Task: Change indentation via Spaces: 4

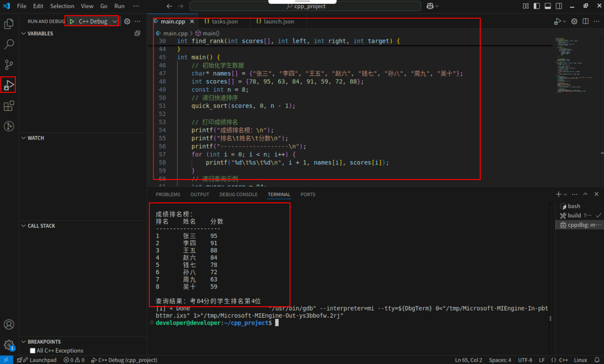Action: coord(500,360)
